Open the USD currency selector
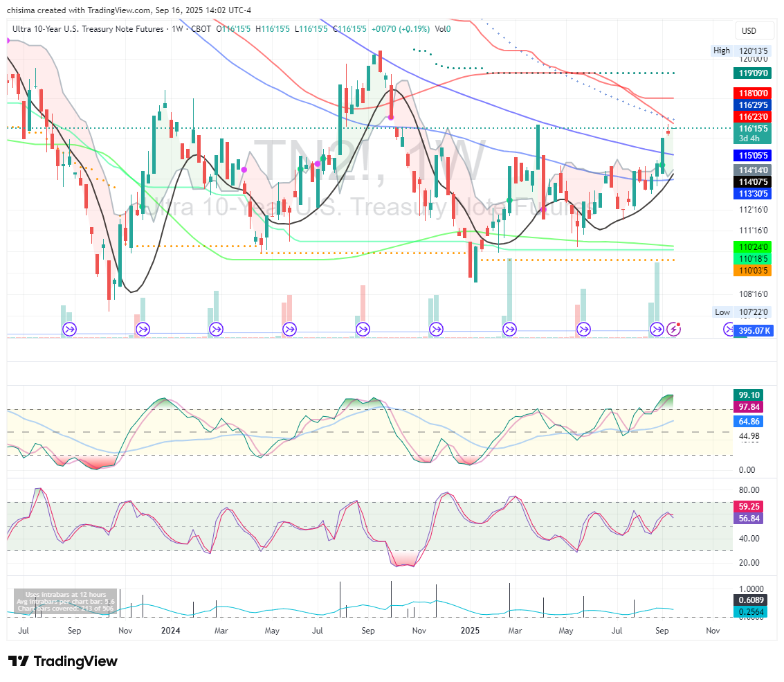 pos(749,31)
